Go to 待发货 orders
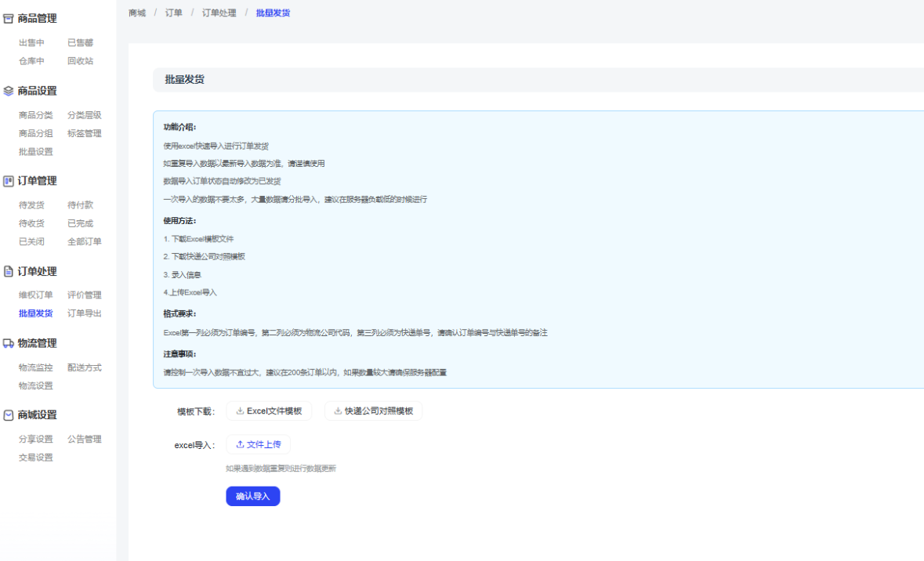Screen dimensions: 924x561 (x=31, y=205)
